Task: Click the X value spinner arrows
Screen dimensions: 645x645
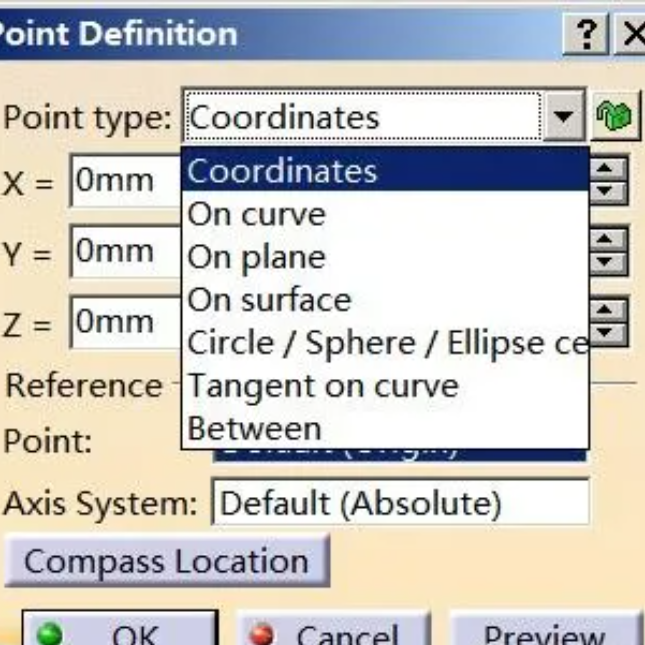Action: point(607,180)
